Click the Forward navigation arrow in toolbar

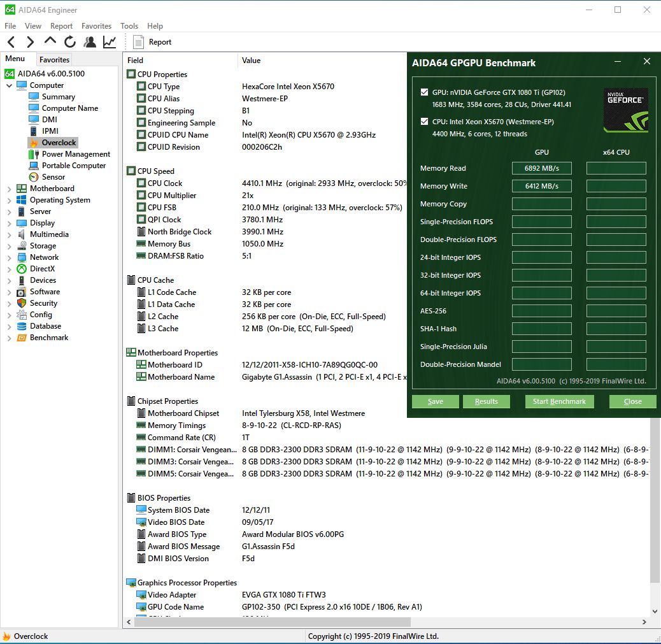[x=30, y=42]
